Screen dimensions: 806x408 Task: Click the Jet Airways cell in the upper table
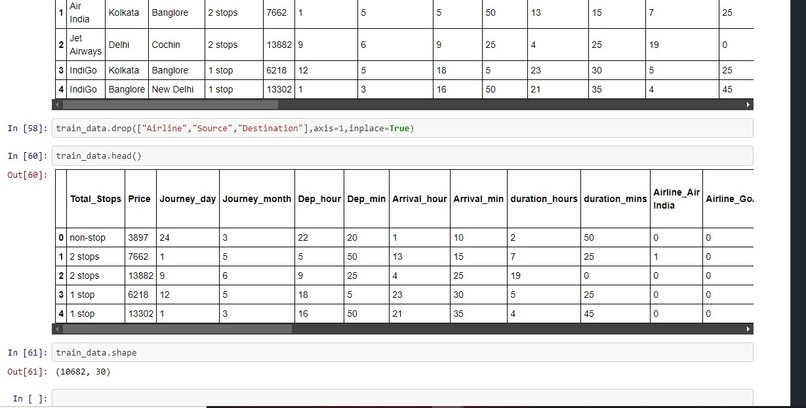tap(85, 45)
